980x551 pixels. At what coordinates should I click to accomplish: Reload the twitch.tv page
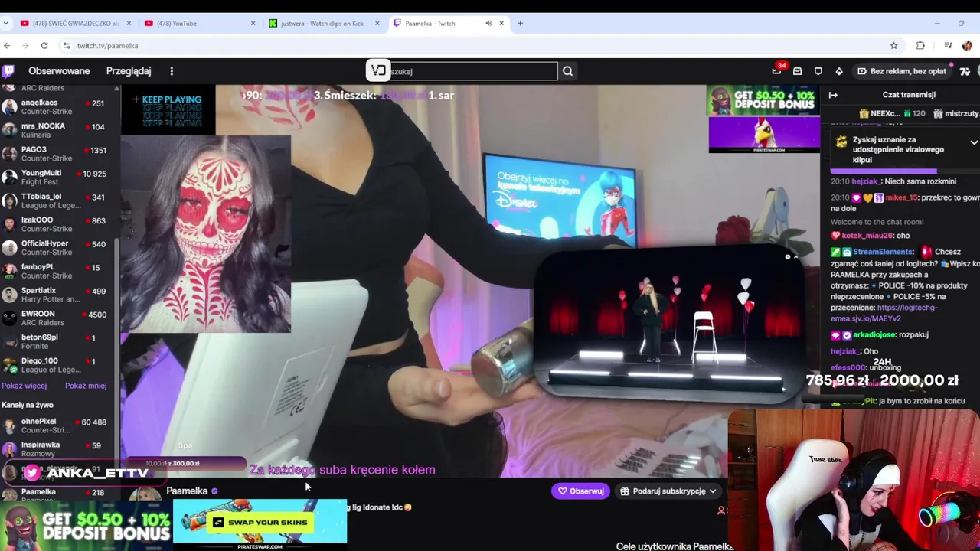[x=44, y=46]
